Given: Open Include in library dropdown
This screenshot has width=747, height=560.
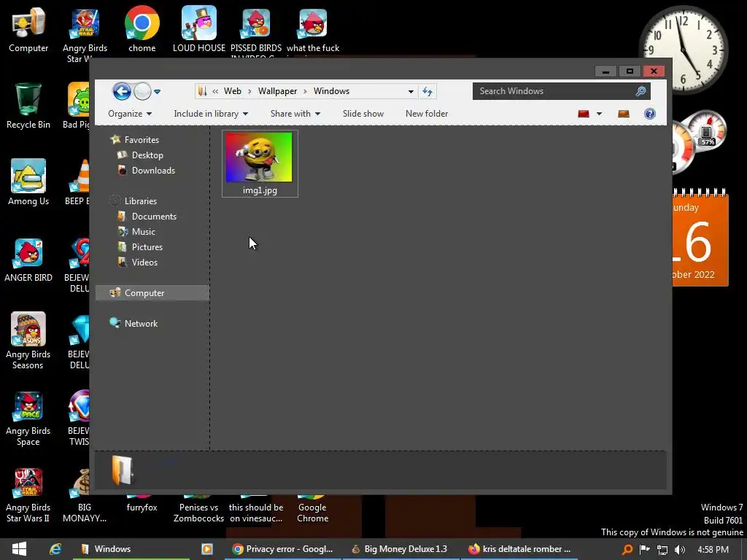Looking at the screenshot, I should coord(211,113).
